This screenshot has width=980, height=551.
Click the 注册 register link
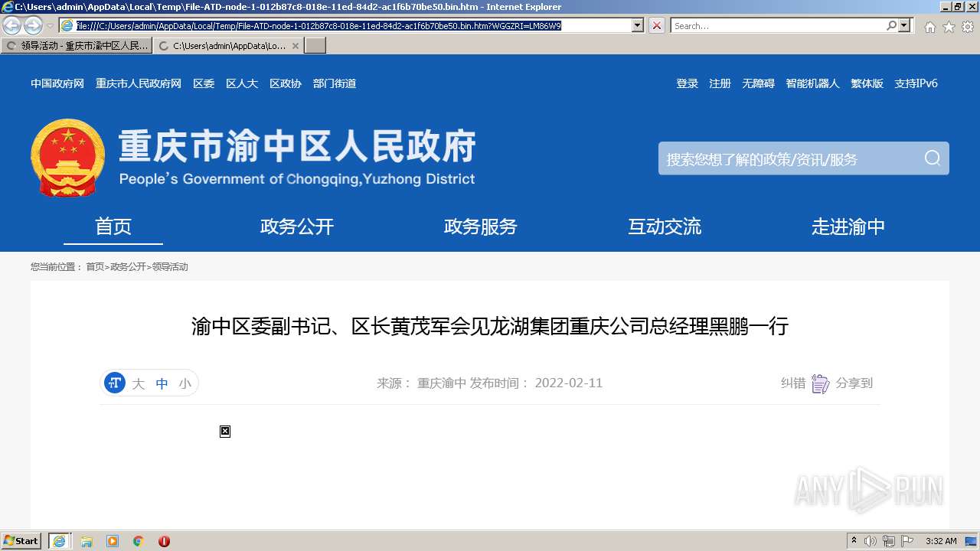(x=720, y=83)
